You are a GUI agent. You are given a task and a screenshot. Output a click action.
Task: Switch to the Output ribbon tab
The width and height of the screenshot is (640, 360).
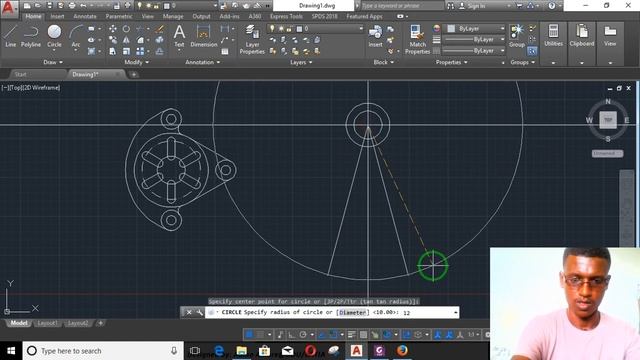[x=201, y=16]
